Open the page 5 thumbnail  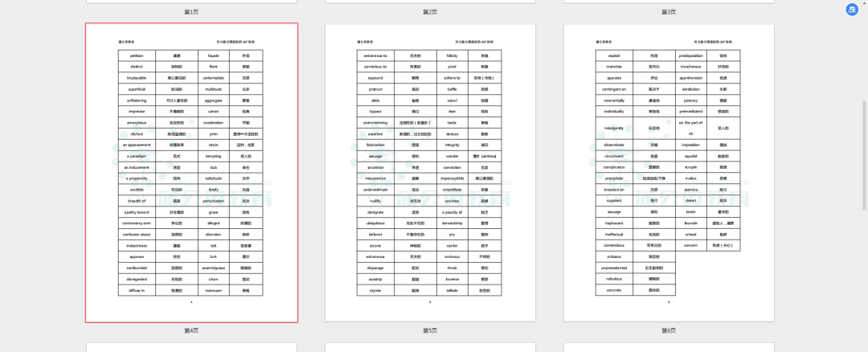click(x=430, y=172)
